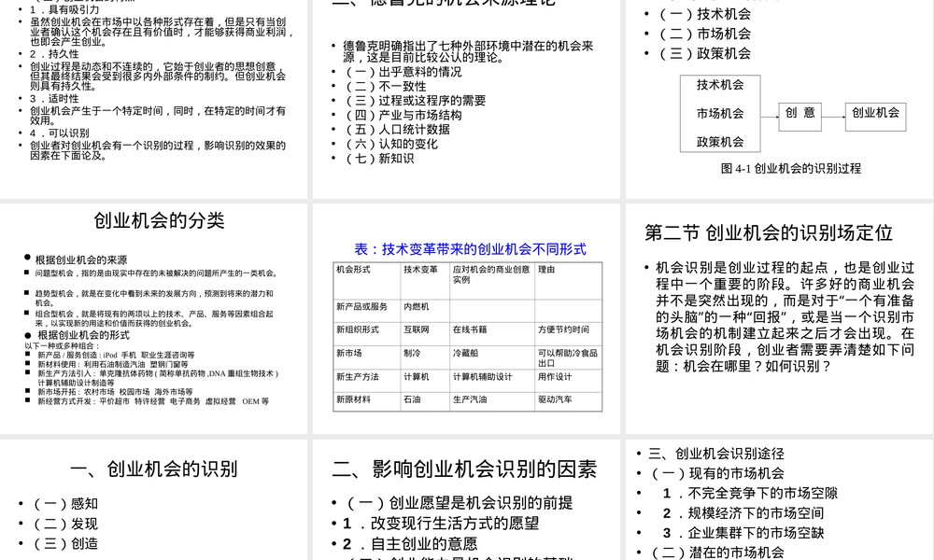Click the bullet 4．可以识别
Image resolution: width=934 pixels, height=560 pixels.
click(x=60, y=133)
